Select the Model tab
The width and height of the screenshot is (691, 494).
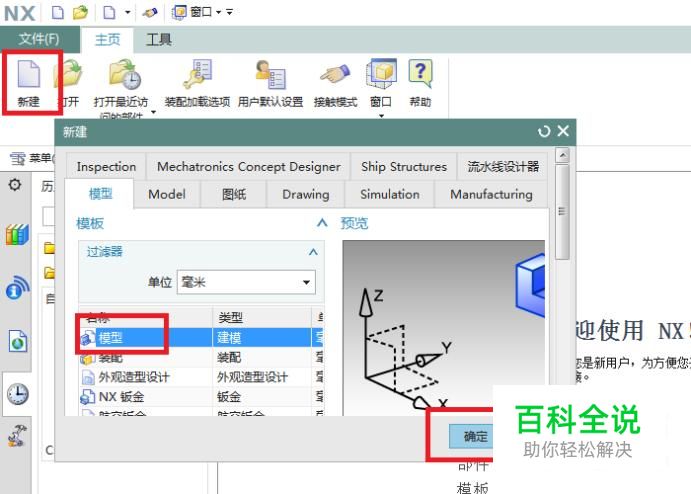click(167, 194)
